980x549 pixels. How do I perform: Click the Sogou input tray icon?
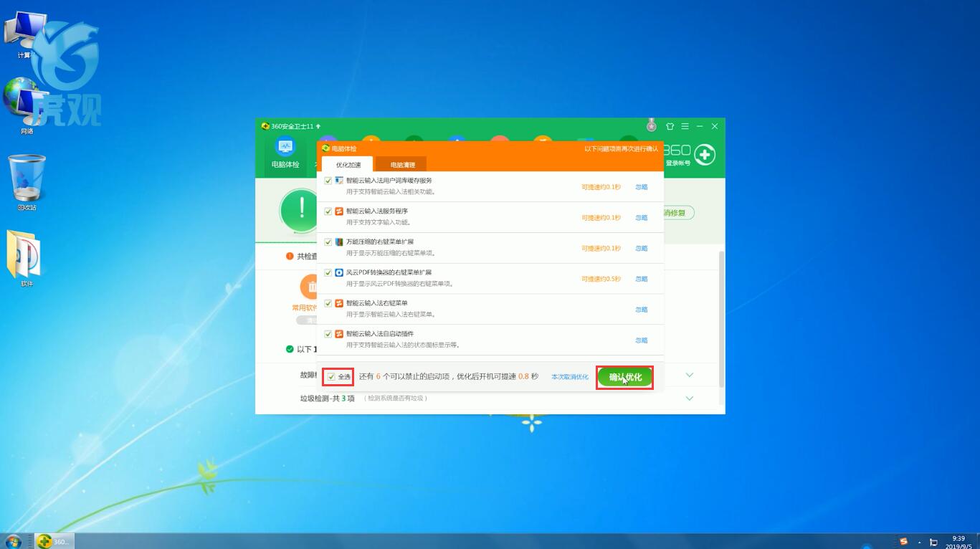[x=904, y=542]
